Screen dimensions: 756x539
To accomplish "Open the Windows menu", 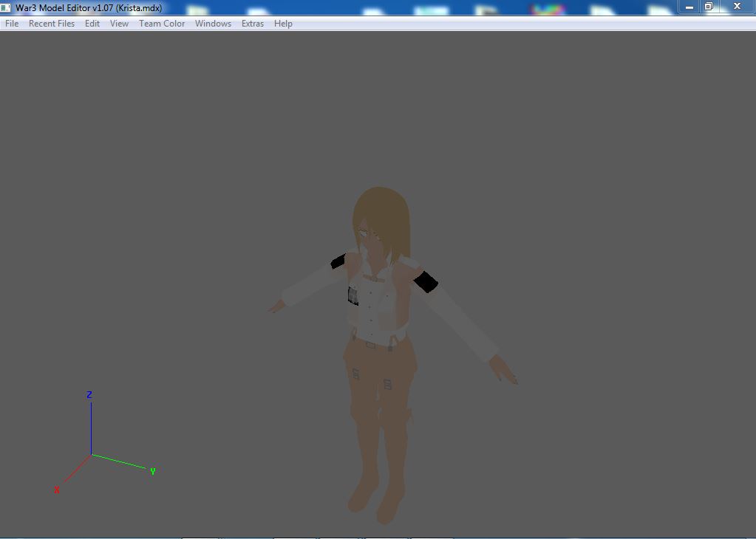I will click(x=213, y=24).
